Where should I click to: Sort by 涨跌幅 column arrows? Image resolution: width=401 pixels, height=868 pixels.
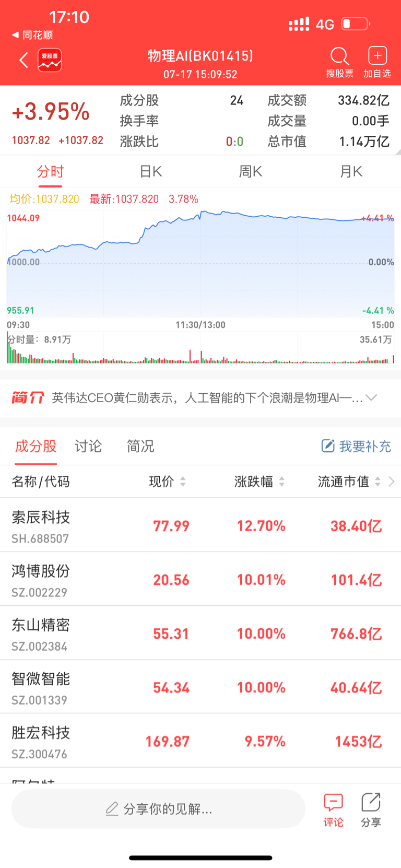(282, 482)
